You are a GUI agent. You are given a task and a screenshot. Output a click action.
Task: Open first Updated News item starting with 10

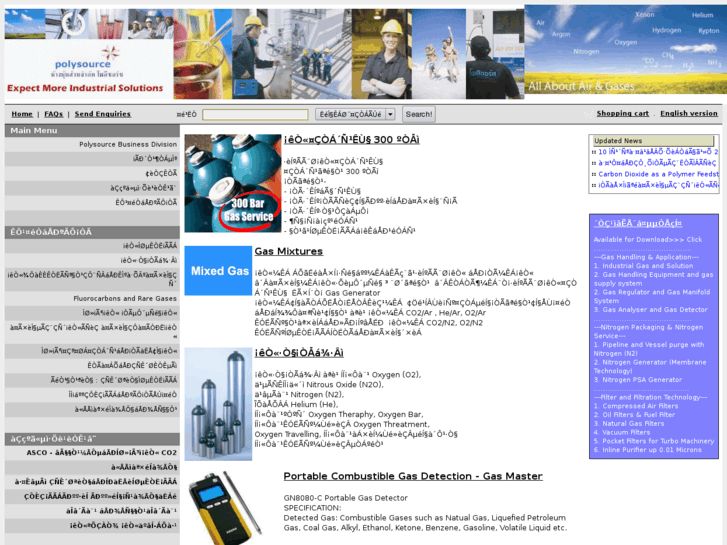pos(658,152)
